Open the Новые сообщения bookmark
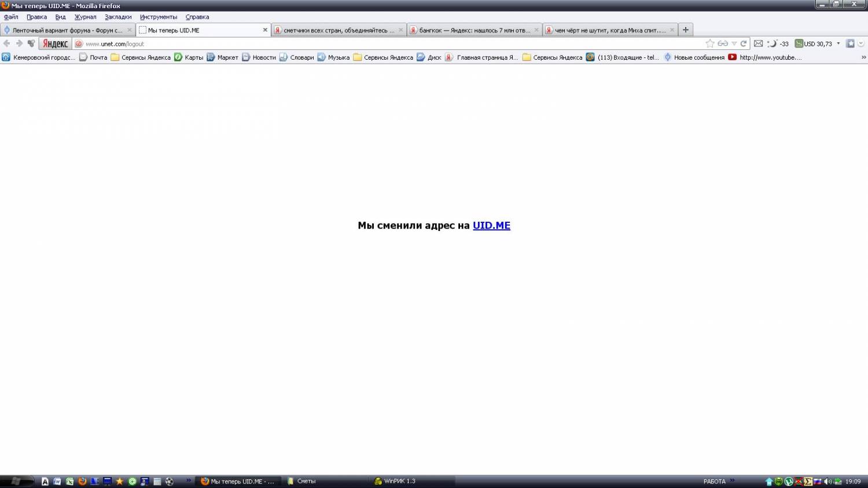 pyautogui.click(x=694, y=57)
